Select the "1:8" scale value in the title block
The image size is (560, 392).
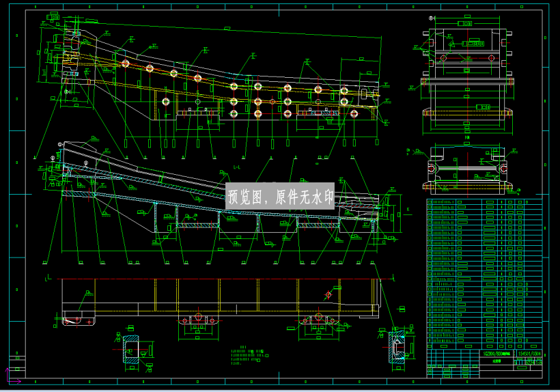pos(539,363)
